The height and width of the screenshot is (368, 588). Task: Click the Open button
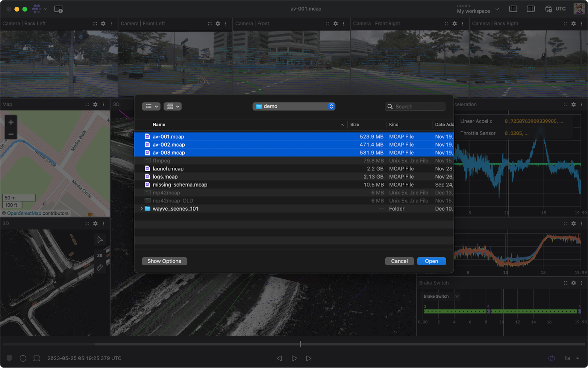click(431, 261)
